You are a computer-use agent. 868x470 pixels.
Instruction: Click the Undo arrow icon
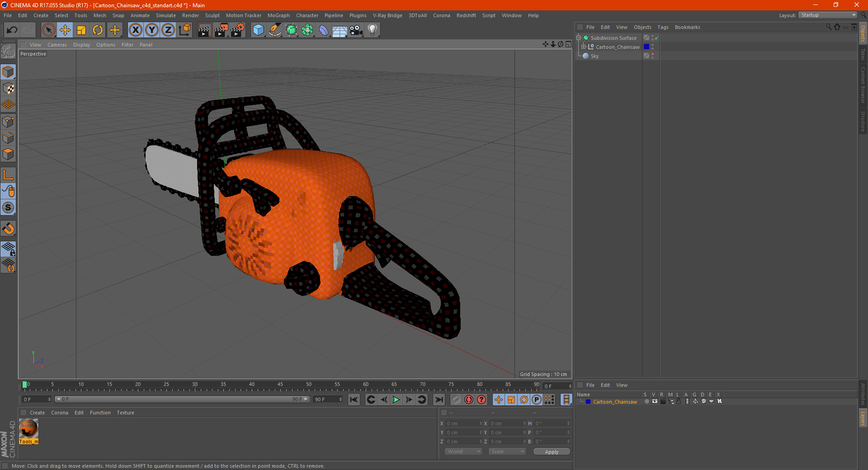(12, 30)
